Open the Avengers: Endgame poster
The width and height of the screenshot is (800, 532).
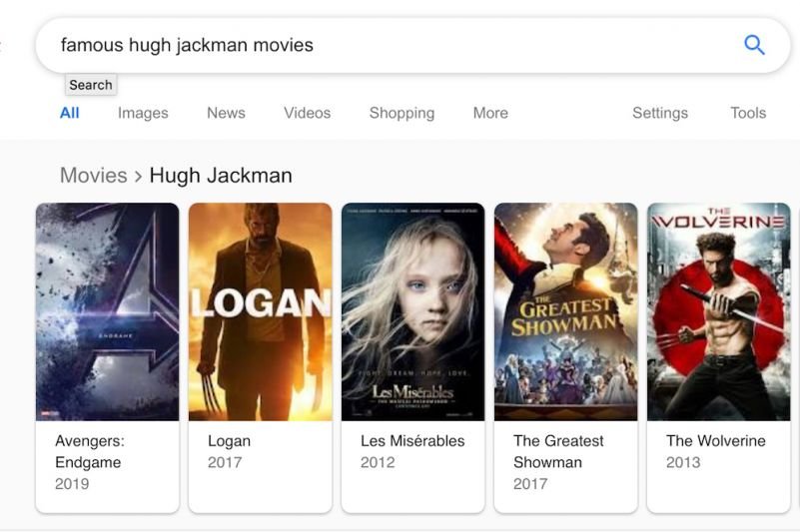[x=107, y=311]
